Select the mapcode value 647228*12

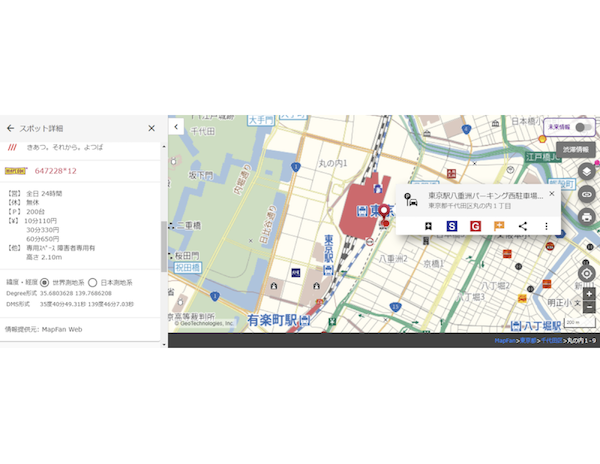pos(55,171)
